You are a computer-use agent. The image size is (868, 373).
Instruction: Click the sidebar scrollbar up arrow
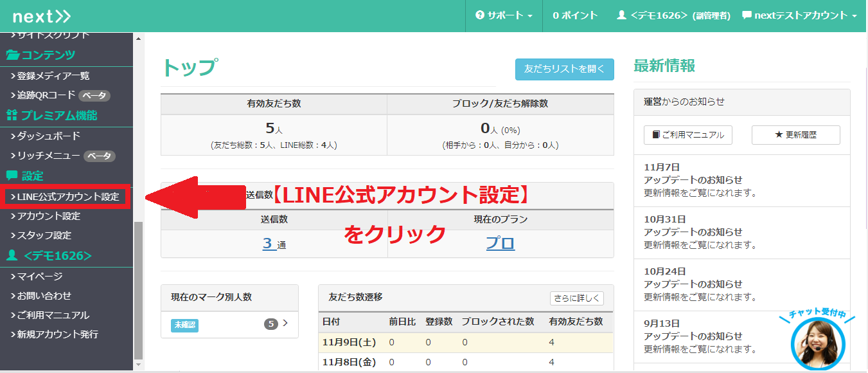coord(139,39)
